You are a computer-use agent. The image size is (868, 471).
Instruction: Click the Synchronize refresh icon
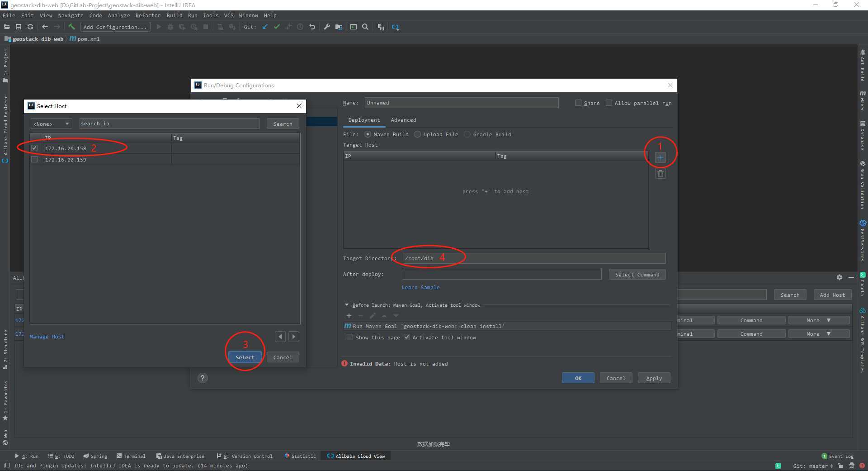click(30, 27)
